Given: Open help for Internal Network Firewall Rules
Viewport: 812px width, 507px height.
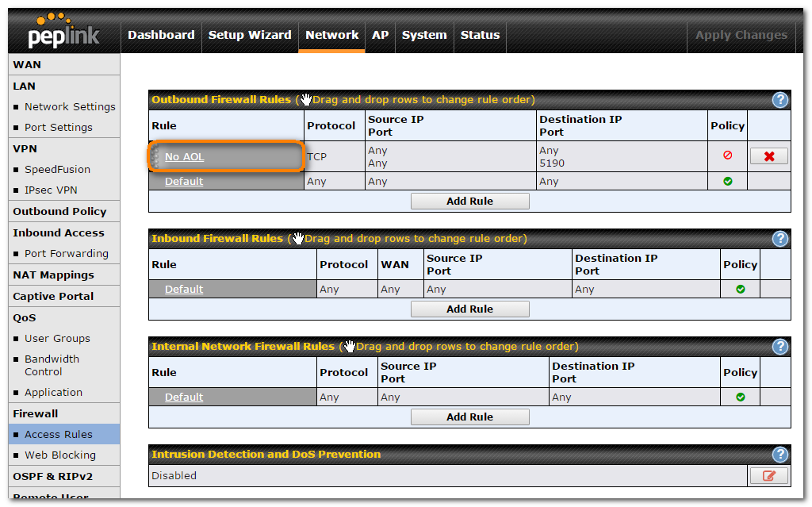Looking at the screenshot, I should 779,347.
